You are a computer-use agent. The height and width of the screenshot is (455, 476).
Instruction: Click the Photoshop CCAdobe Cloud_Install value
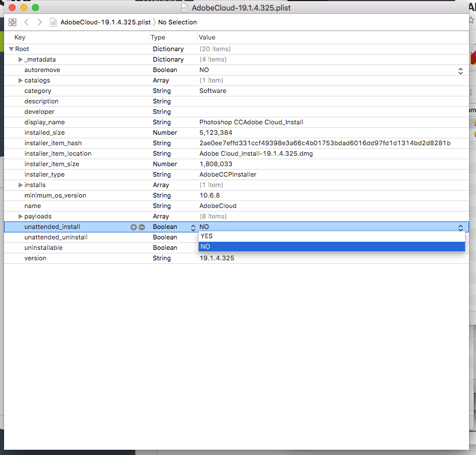(x=251, y=123)
